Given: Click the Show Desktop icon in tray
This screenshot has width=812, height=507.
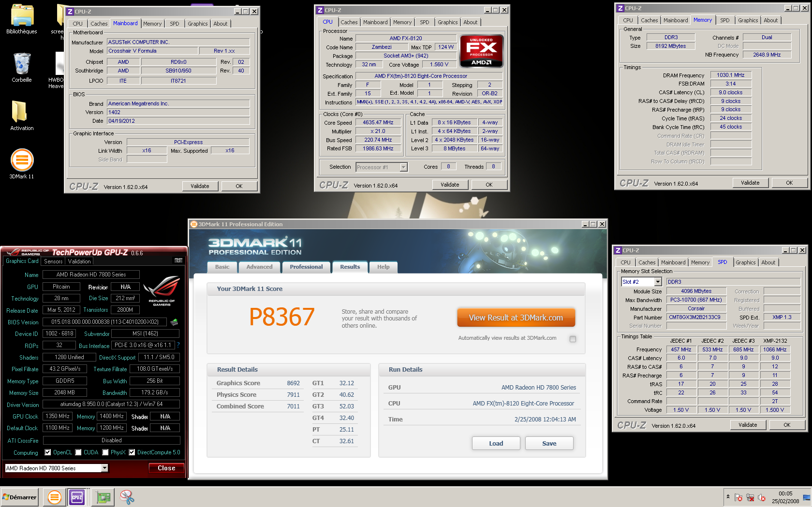Looking at the screenshot, I should (806, 497).
